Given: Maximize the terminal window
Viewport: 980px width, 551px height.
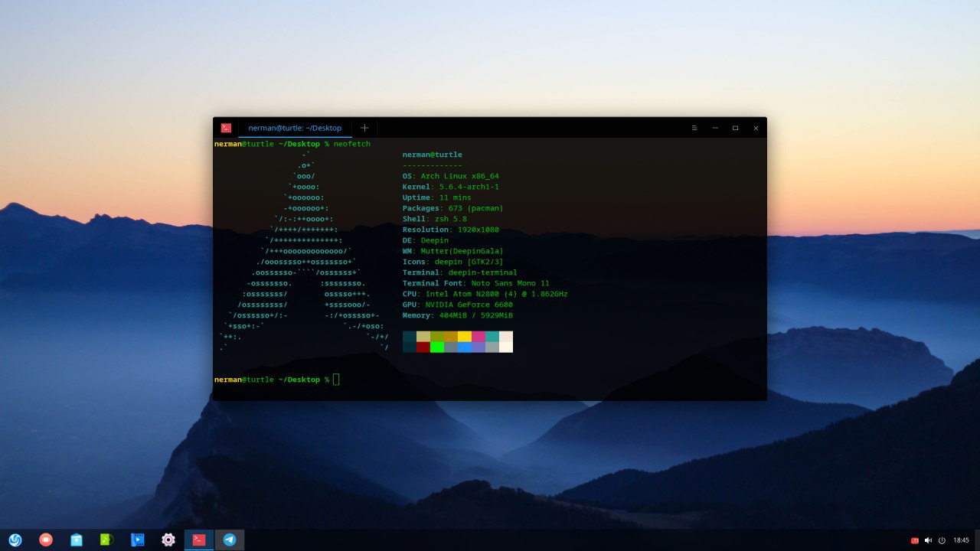Looking at the screenshot, I should pos(735,128).
